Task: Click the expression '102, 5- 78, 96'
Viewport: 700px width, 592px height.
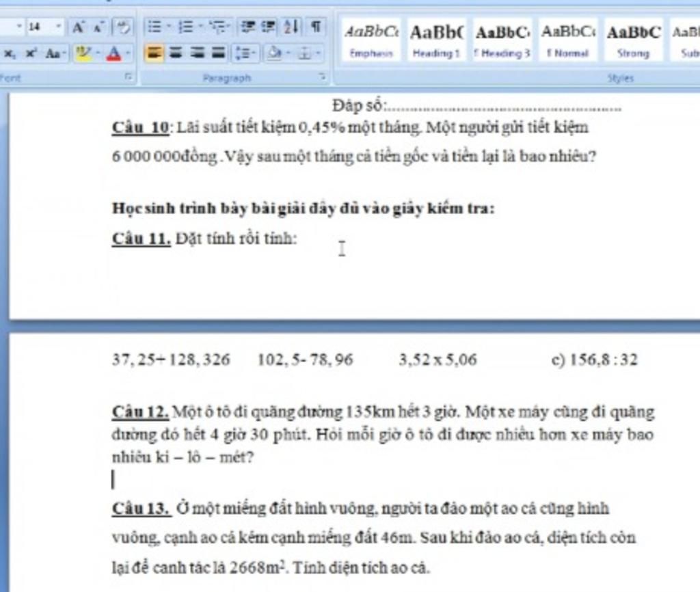Action: click(x=306, y=360)
